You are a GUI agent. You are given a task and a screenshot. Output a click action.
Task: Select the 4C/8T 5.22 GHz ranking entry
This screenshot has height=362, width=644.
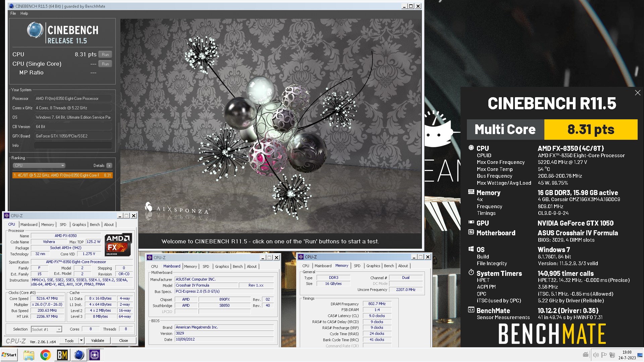pyautogui.click(x=62, y=175)
